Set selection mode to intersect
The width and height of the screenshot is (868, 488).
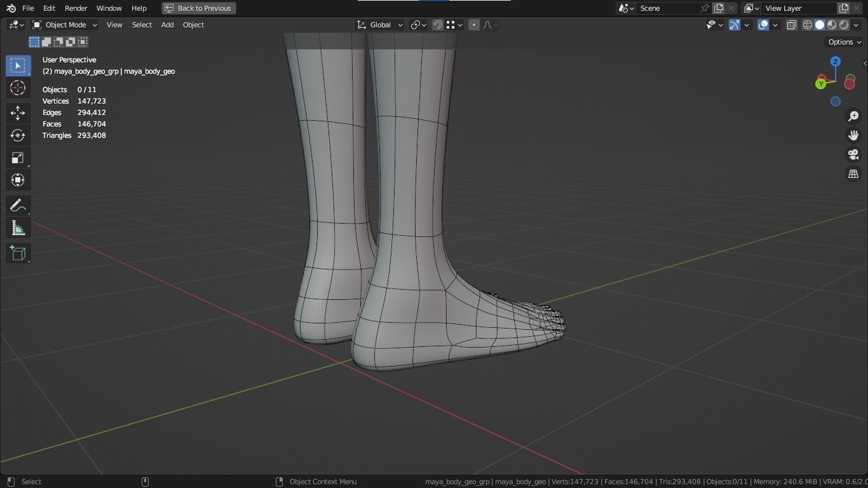pyautogui.click(x=83, y=42)
